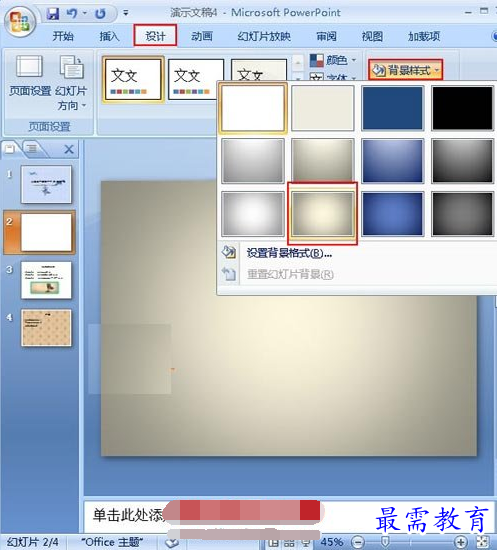Screen dimensions: 497x551
Task: Click the "Office 主题" status bar label
Action: 112,542
